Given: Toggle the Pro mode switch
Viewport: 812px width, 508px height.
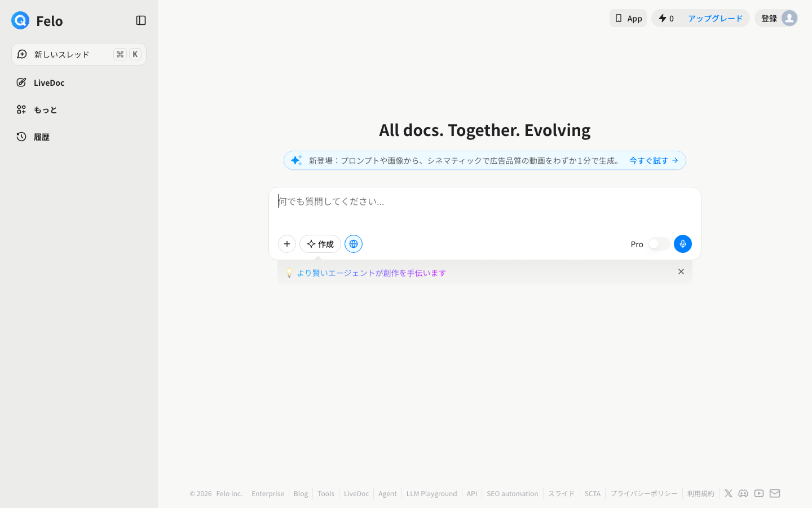Looking at the screenshot, I should coord(659,244).
